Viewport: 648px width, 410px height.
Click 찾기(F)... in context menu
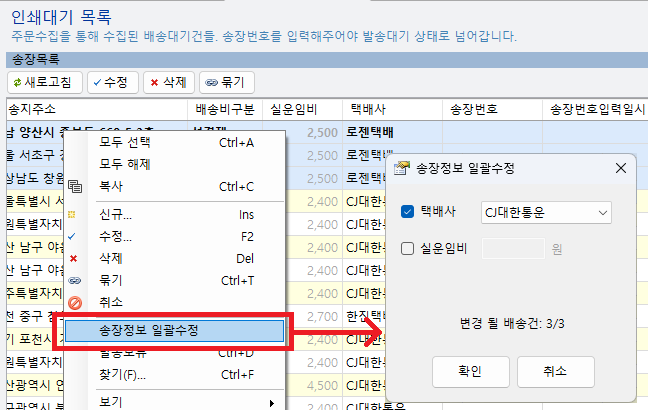coord(123,376)
